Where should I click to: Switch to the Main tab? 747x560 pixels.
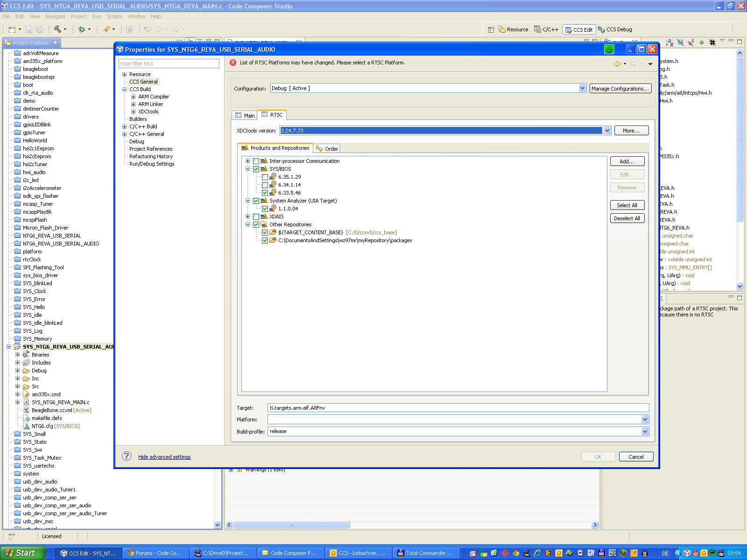coord(245,115)
